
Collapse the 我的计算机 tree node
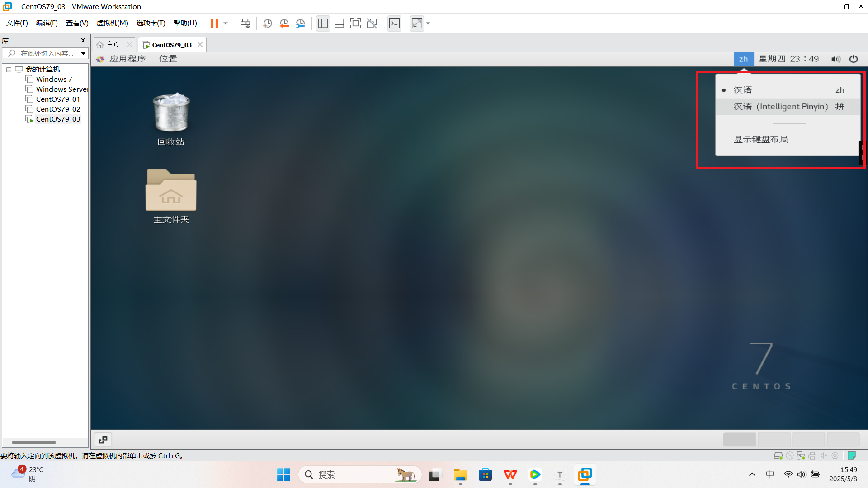point(9,70)
